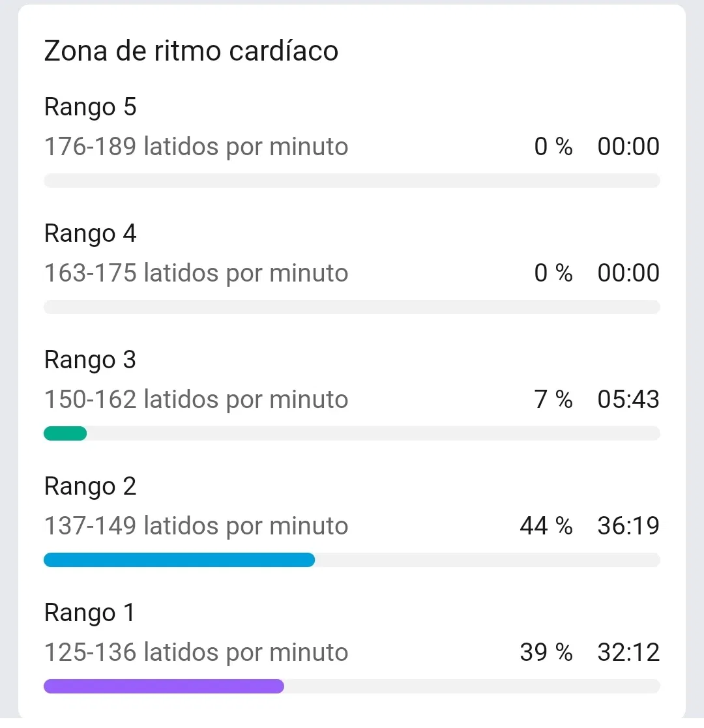The height and width of the screenshot is (728, 704).
Task: Tap the 36:19 duration for Rango 2
Action: tap(628, 526)
